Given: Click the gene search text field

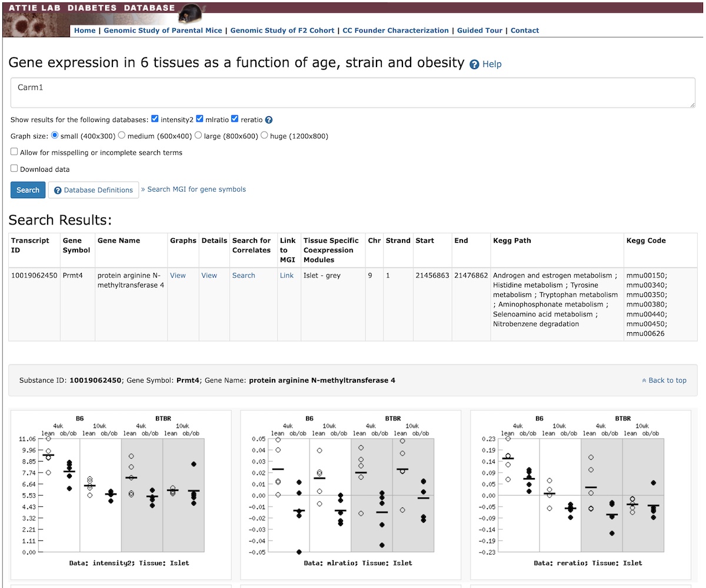Looking at the screenshot, I should tap(353, 93).
